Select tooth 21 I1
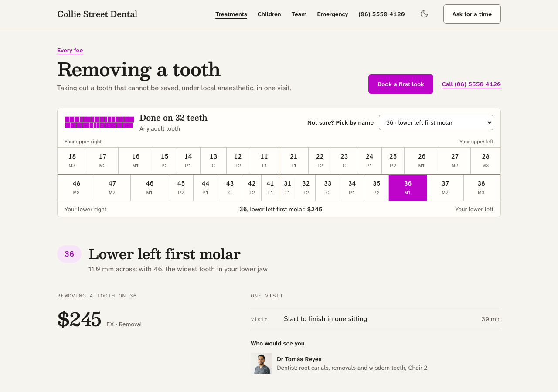 tap(294, 161)
